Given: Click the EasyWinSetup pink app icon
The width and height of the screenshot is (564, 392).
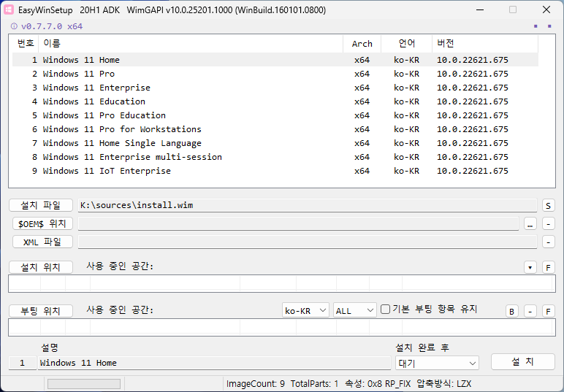Looking at the screenshot, I should point(9,9).
